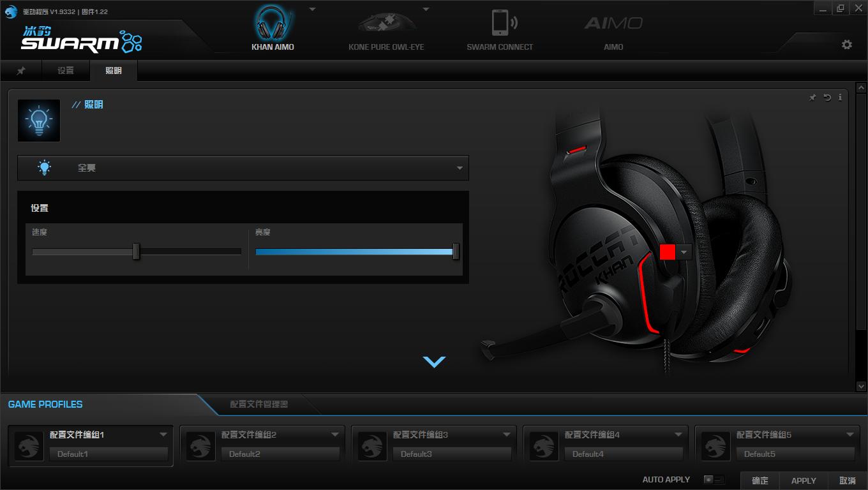Click profile icon for 配置文件编组1
868x490 pixels.
29,446
